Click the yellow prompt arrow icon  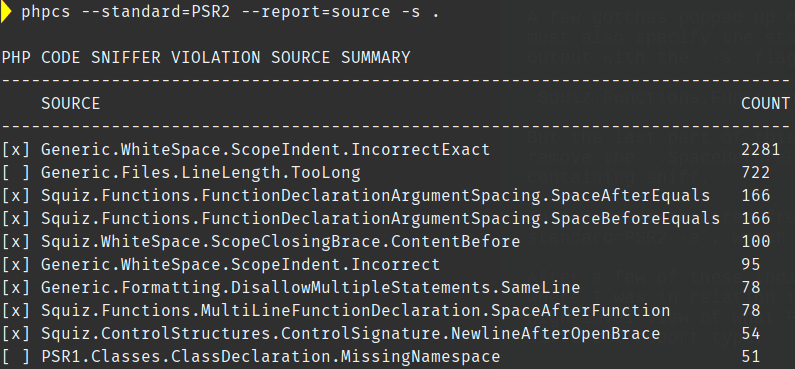(6, 12)
